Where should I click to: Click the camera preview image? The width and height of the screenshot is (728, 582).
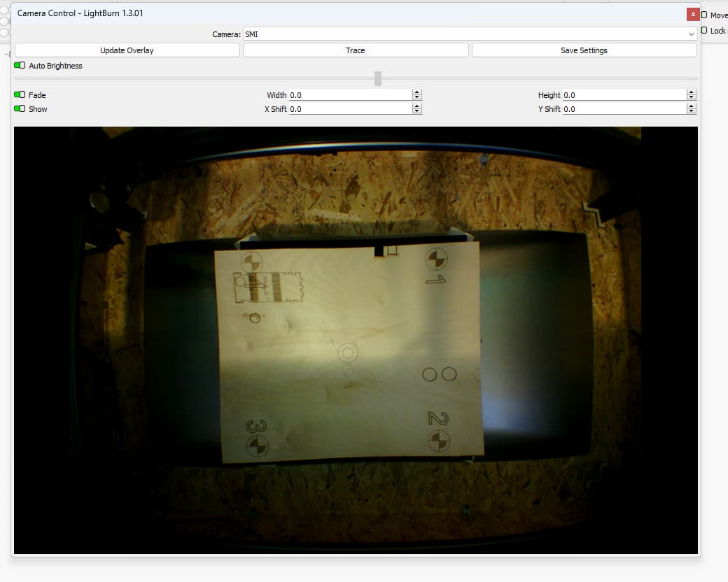pyautogui.click(x=356, y=340)
